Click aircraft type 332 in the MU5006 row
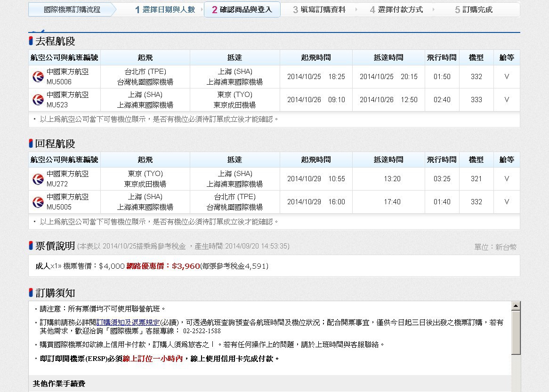 tap(476, 77)
